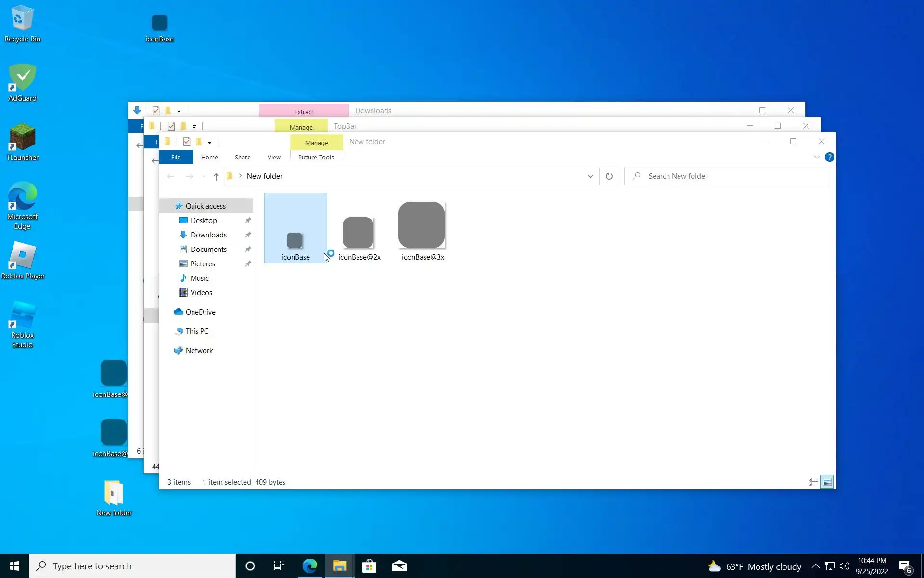Screen dimensions: 924x578
Task: Click New folder quick access toolbar icon
Action: pos(199,142)
